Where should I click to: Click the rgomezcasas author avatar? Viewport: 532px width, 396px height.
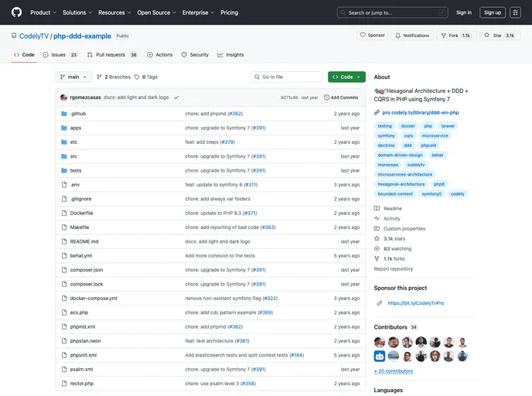[63, 97]
